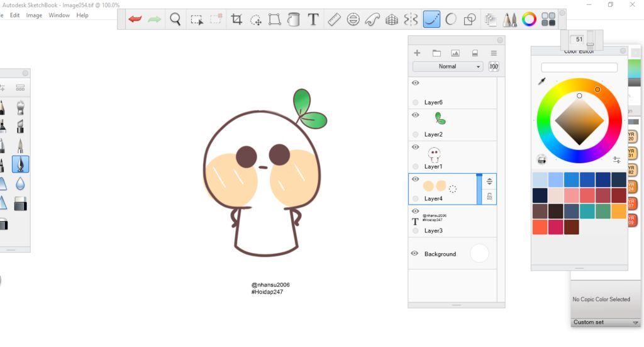Hide the Background layer
644x347 pixels.
click(x=414, y=254)
